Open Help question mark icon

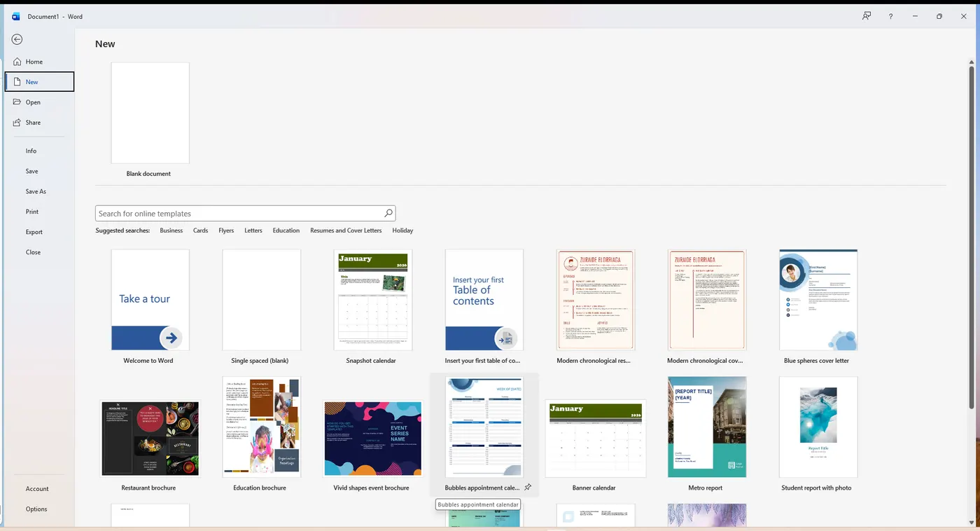pyautogui.click(x=890, y=16)
